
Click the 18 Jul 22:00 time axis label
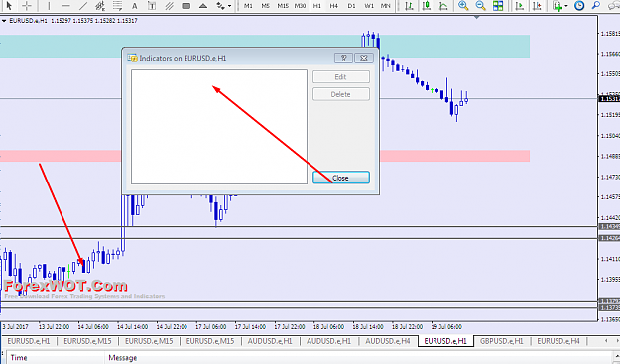point(408,327)
